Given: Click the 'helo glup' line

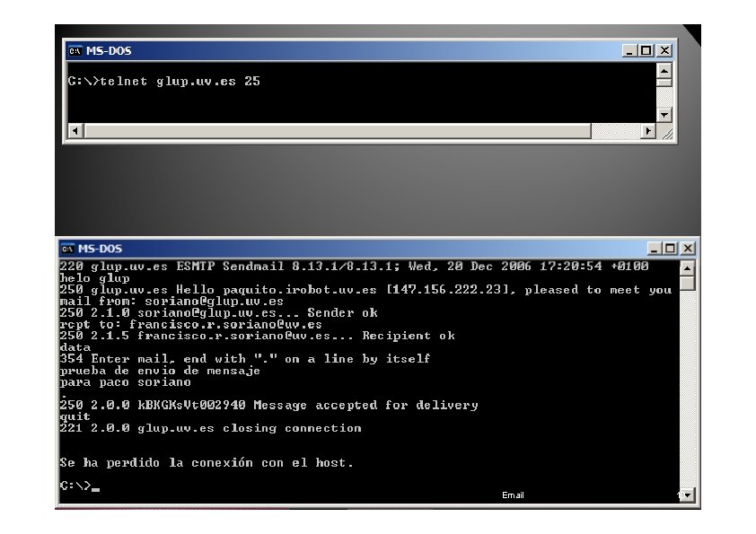Looking at the screenshot, I should point(95,278).
